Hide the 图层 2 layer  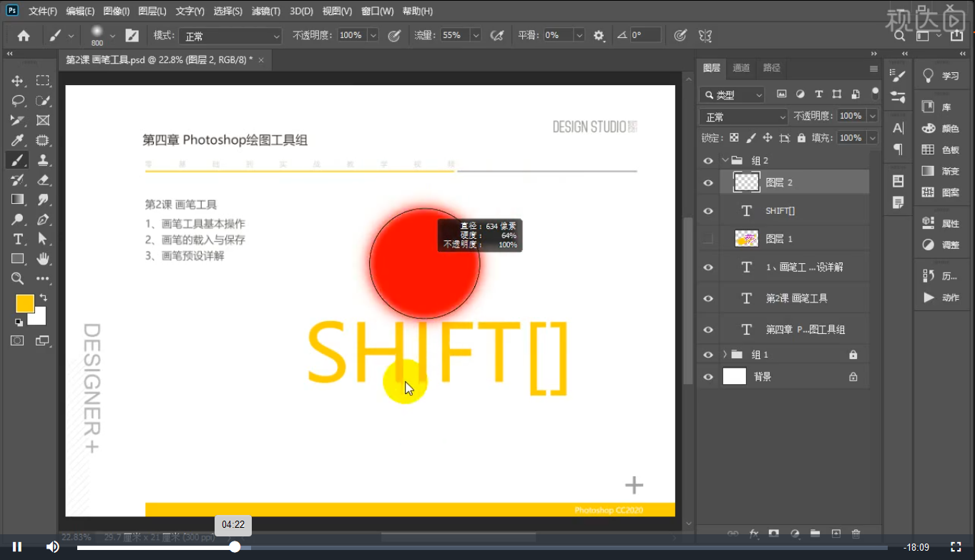708,183
